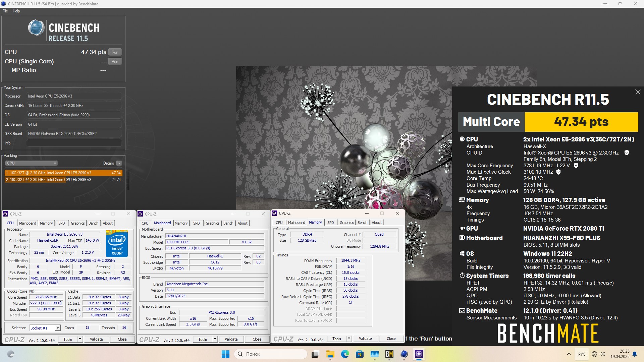Click the CPUID verified shield icon
644x362 pixels.
tap(627, 153)
